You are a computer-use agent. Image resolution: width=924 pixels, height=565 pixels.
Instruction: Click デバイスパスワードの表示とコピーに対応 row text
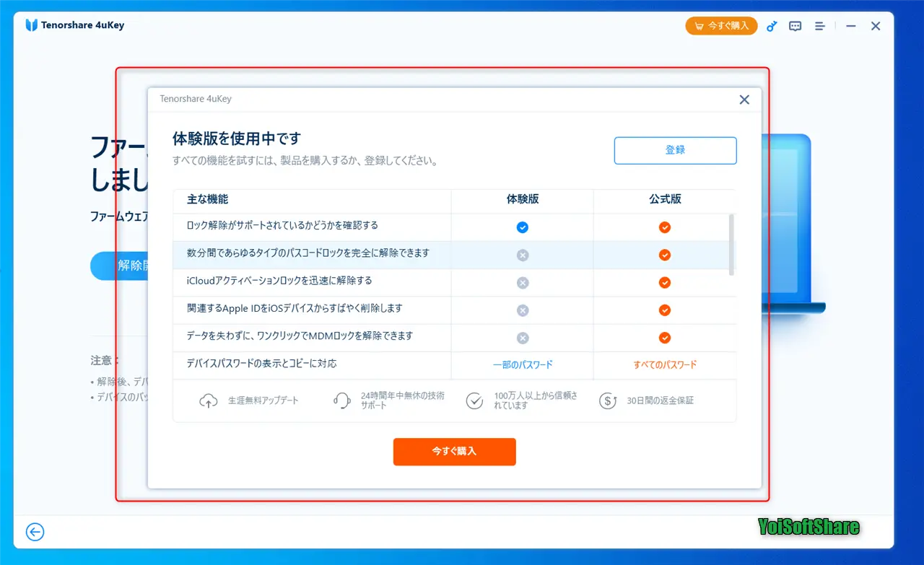(261, 364)
